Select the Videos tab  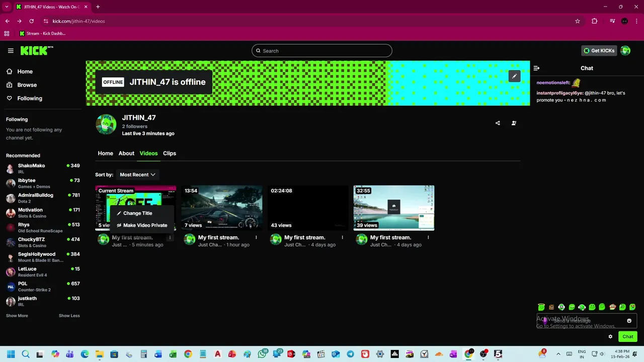pyautogui.click(x=148, y=153)
